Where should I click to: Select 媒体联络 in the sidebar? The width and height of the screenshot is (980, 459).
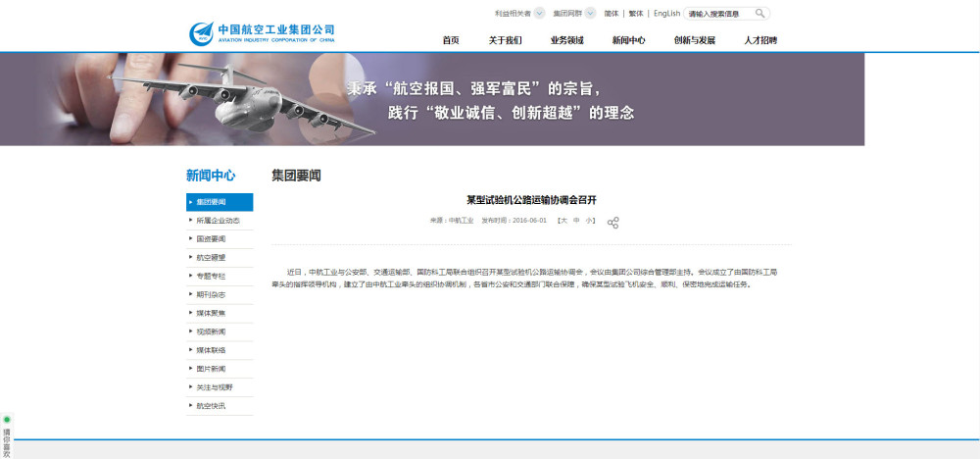tap(220, 350)
